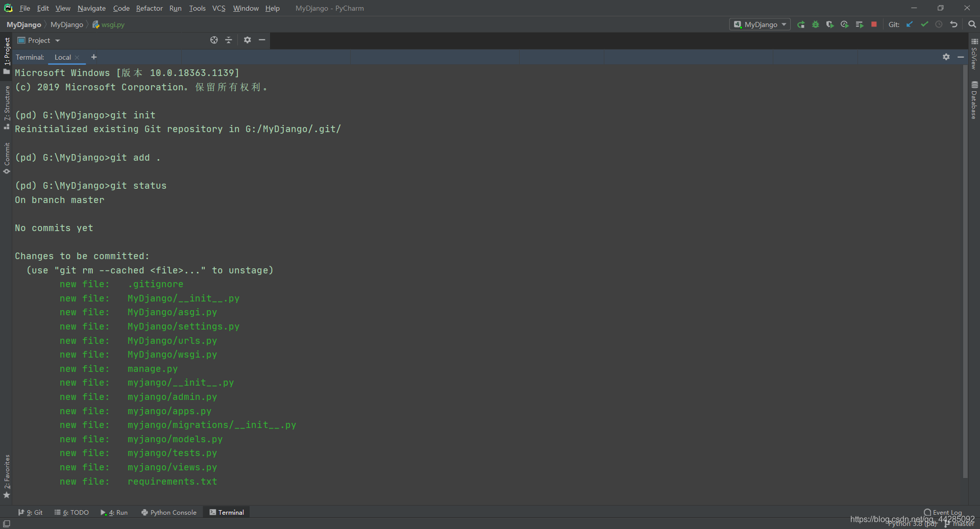The height and width of the screenshot is (529, 980).
Task: Open the Python Console tool window
Action: pos(169,512)
